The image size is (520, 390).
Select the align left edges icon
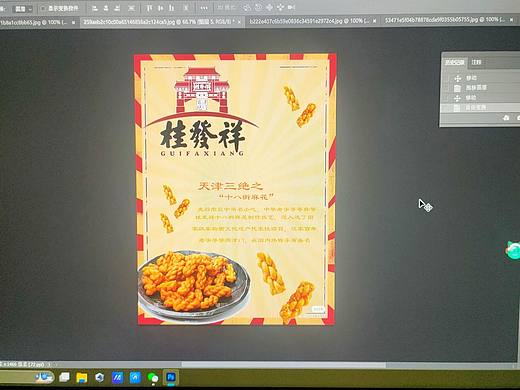pyautogui.click(x=95, y=8)
